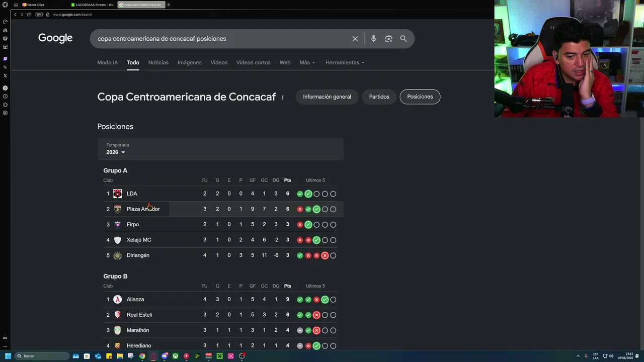
Task: Open the ESP LAA language indicator in tray
Action: (596, 356)
